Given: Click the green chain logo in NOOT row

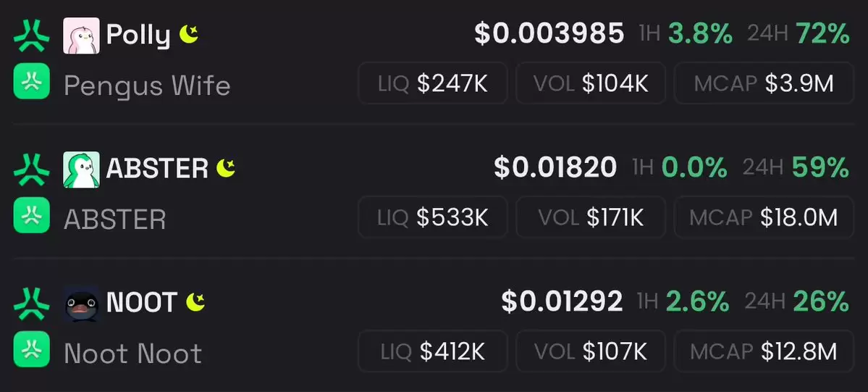Looking at the screenshot, I should pyautogui.click(x=32, y=304).
